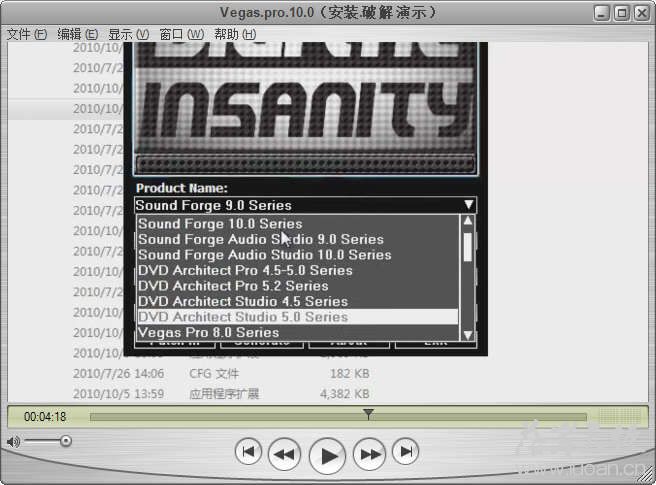This screenshot has width=656, height=485.
Task: Select Sound Forge 10.0 Series option
Action: coord(297,224)
